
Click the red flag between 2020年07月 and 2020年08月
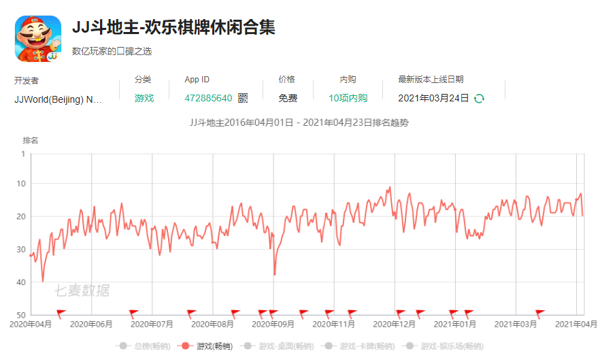coord(191,314)
